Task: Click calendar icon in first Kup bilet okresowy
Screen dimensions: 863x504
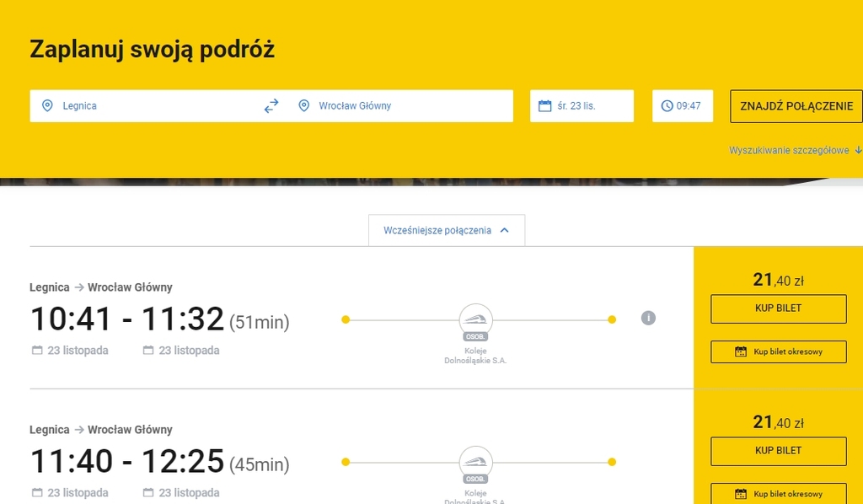Action: click(x=741, y=351)
